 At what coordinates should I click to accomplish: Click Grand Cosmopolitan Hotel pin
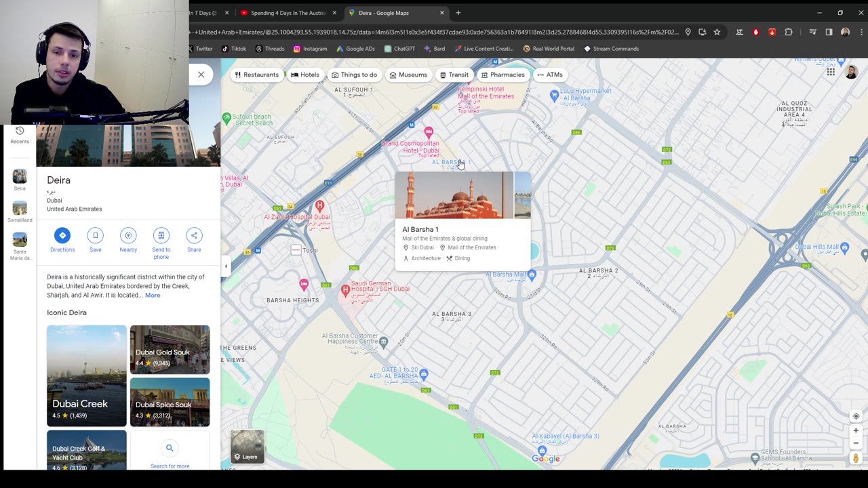428,131
